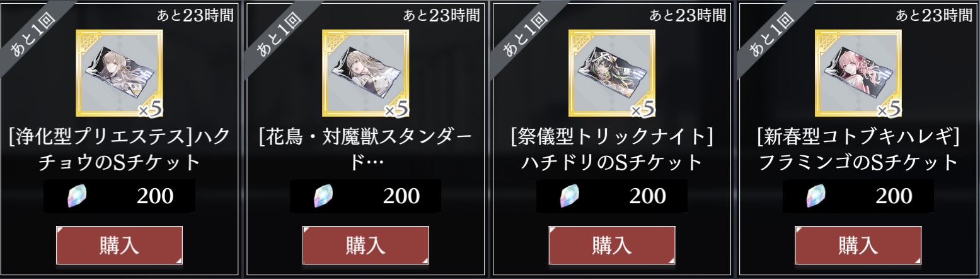Select the [新春型コトブキハレギ]フラミンゴ item name

coord(858,150)
